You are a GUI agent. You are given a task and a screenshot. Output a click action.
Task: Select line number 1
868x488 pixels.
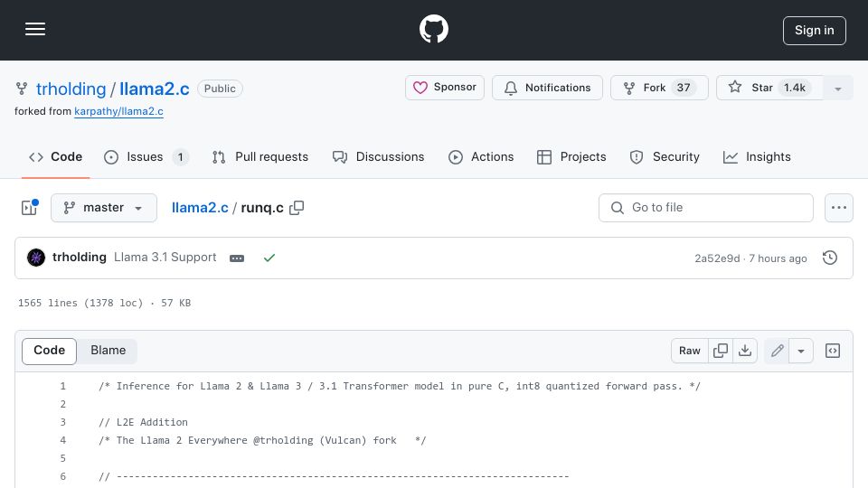pos(62,386)
